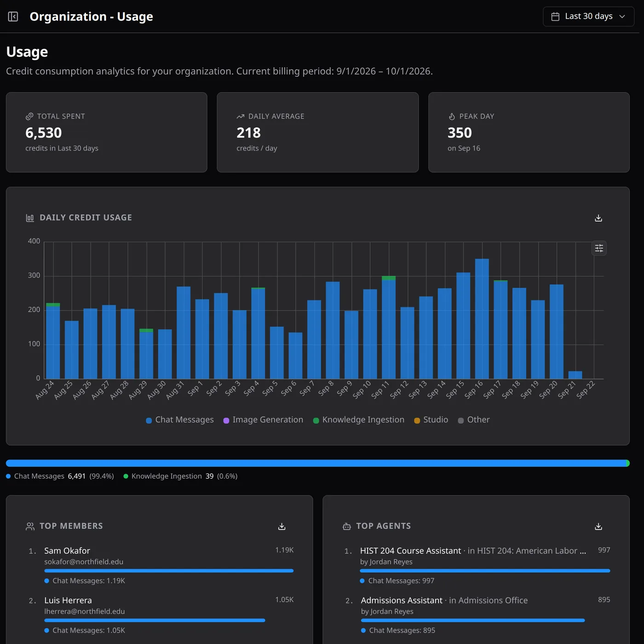Click the Daily Credit Usage chart icon

point(30,218)
